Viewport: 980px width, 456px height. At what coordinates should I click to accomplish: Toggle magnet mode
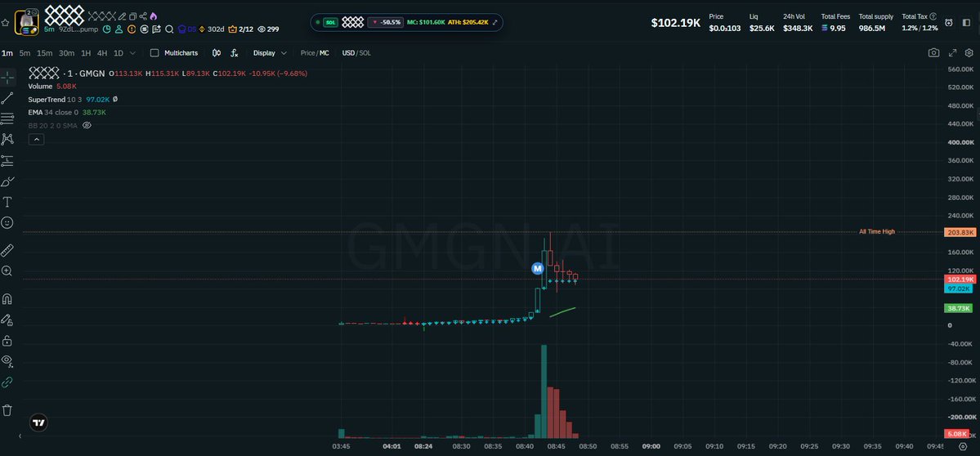[x=7, y=298]
